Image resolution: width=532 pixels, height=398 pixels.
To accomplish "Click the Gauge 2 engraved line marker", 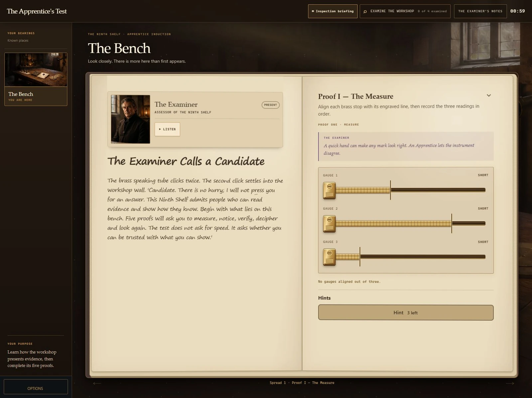I will pyautogui.click(x=452, y=223).
